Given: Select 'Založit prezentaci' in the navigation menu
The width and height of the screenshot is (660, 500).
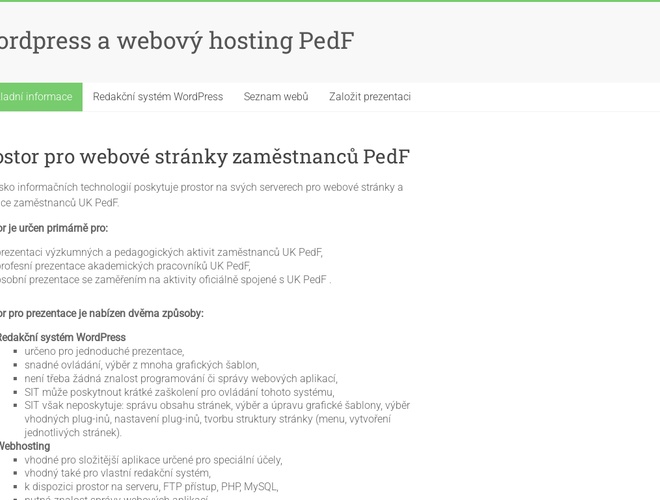Looking at the screenshot, I should [x=369, y=97].
